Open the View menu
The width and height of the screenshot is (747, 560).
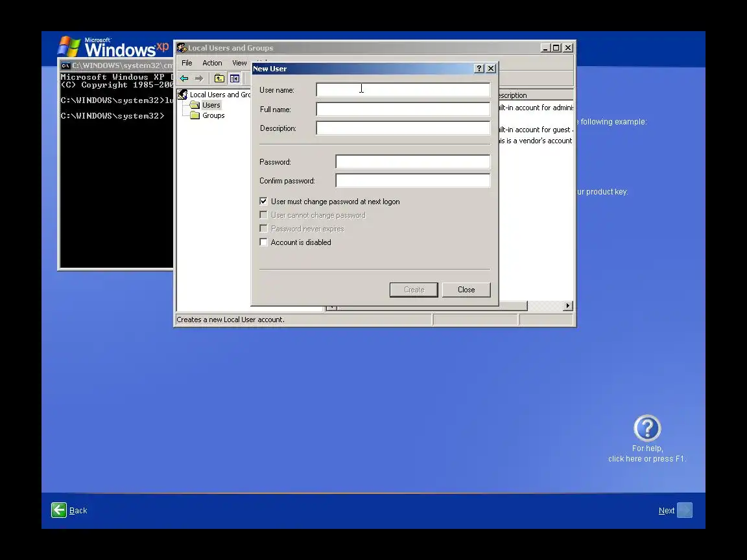[x=239, y=63]
